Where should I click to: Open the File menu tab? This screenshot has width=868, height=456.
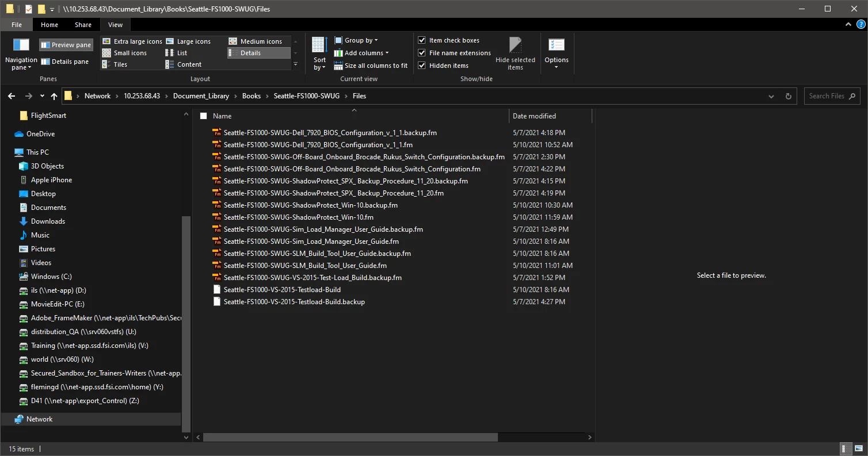(x=17, y=25)
